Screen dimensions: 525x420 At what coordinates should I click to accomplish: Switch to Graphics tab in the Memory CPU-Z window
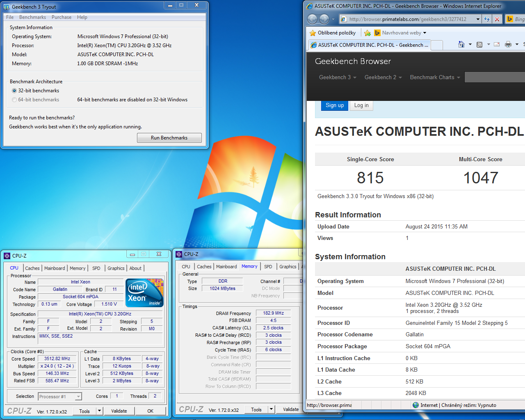tap(288, 267)
